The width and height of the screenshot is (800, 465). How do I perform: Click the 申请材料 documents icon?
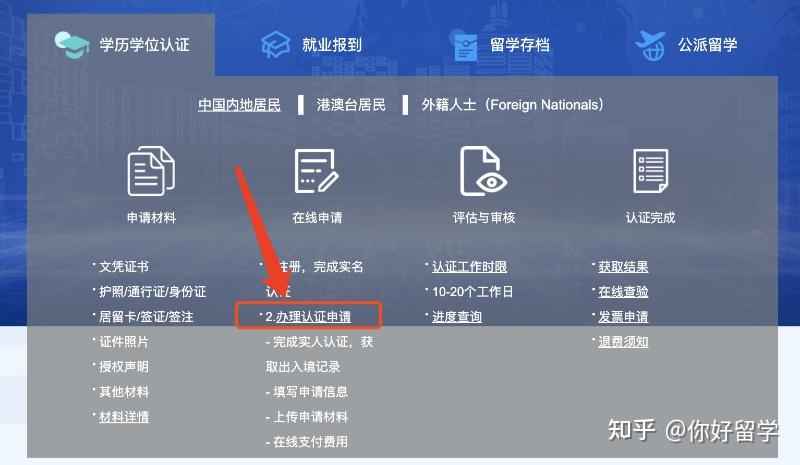[x=151, y=171]
